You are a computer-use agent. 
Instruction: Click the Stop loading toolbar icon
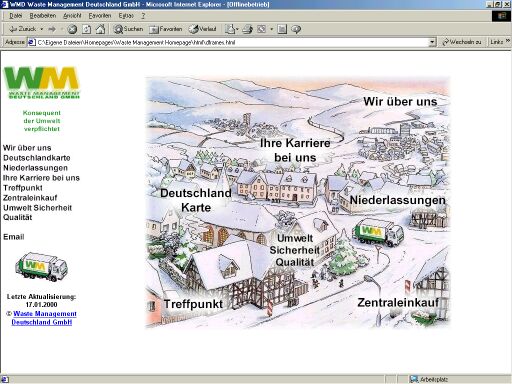[72, 29]
